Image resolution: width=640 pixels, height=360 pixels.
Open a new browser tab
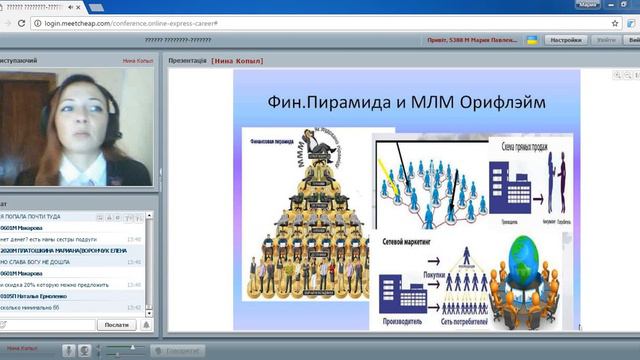96,7
